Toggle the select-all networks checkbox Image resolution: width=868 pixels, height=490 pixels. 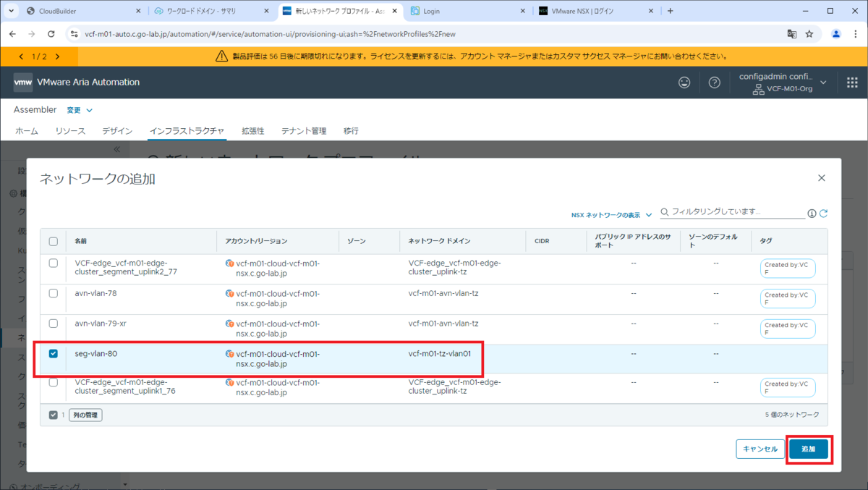(x=53, y=241)
